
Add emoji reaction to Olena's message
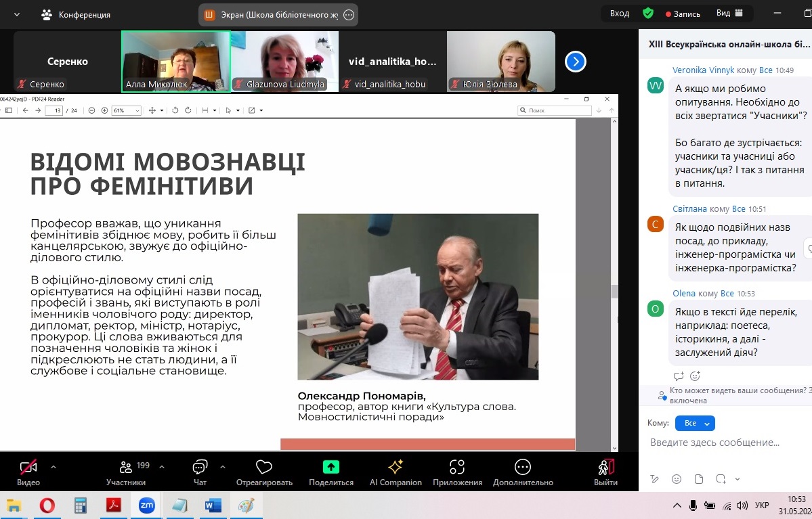[695, 376]
